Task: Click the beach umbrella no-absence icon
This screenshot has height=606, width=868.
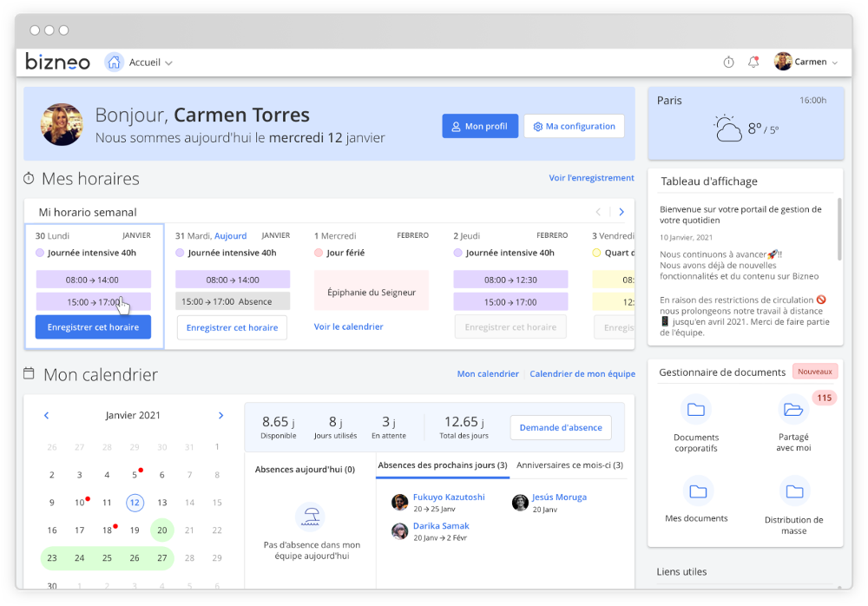Action: (x=310, y=517)
